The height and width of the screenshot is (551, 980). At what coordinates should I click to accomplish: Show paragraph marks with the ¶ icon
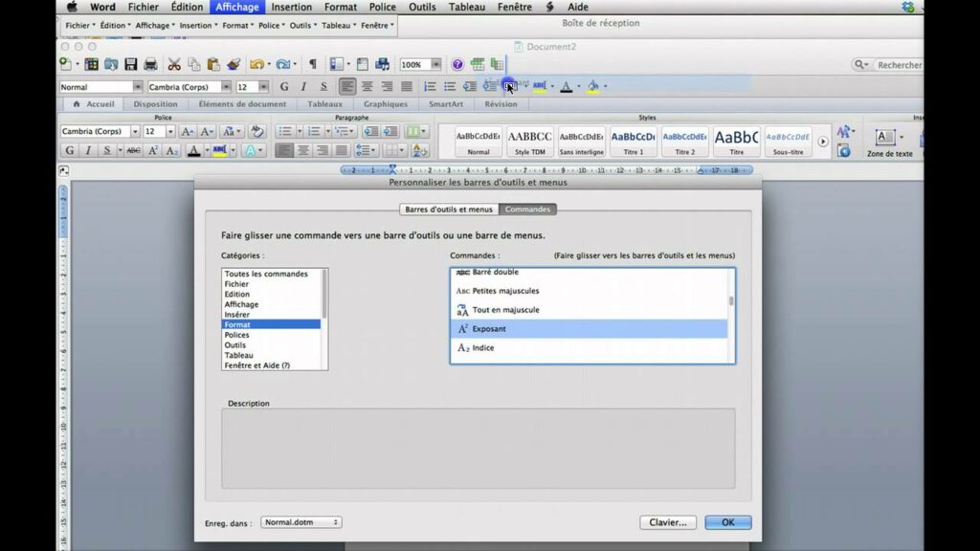coord(312,64)
